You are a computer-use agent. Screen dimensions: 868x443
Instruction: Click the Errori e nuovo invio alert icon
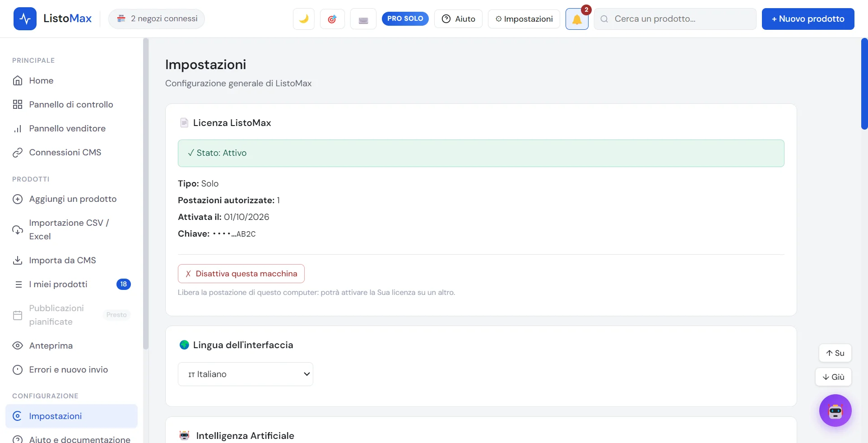click(18, 369)
